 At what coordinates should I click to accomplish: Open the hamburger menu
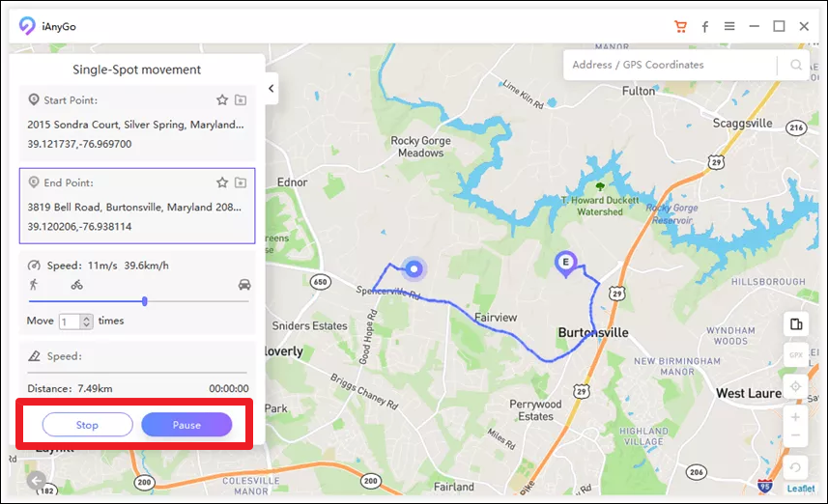click(x=729, y=26)
